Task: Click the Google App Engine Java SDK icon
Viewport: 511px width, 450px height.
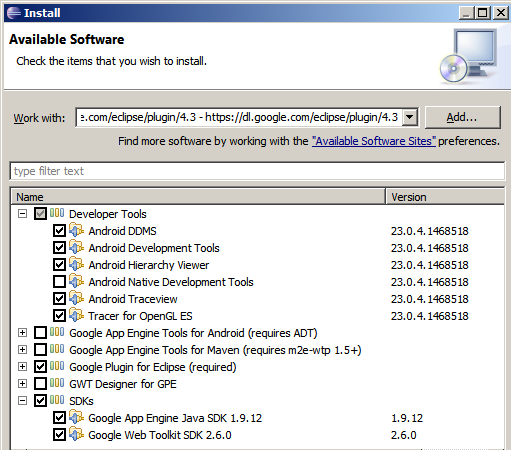Action: coord(76,417)
